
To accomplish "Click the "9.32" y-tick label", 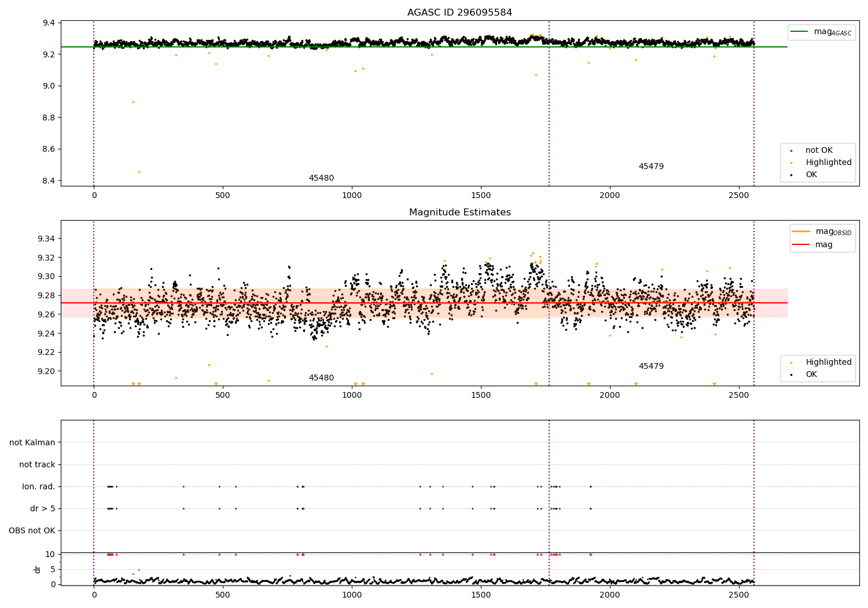I will 47,258.
